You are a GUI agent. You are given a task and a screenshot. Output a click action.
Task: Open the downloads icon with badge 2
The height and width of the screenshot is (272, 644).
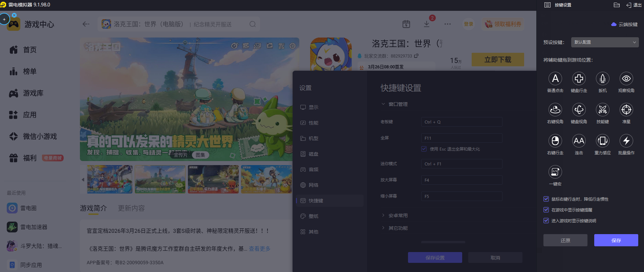[427, 24]
